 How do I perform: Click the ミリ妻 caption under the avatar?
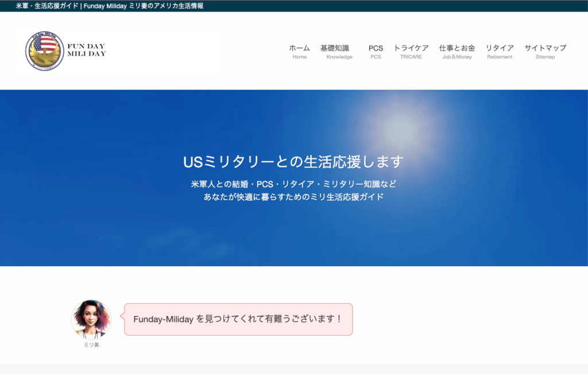[91, 345]
